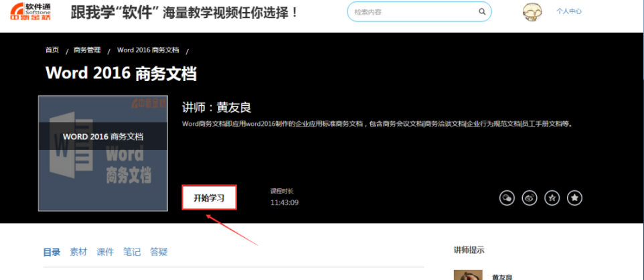The height and width of the screenshot is (280, 644).
Task: Click the 开始学习 button
Action: point(209,198)
